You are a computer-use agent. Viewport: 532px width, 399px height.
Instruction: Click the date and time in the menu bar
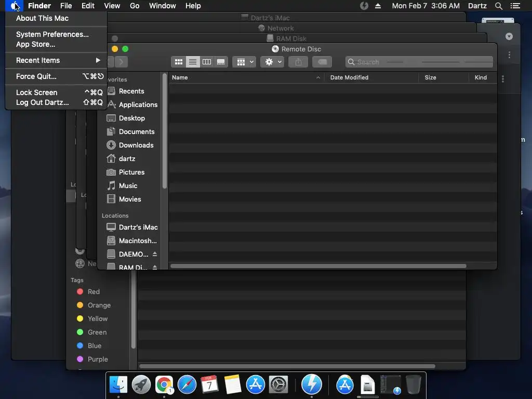coord(425,6)
